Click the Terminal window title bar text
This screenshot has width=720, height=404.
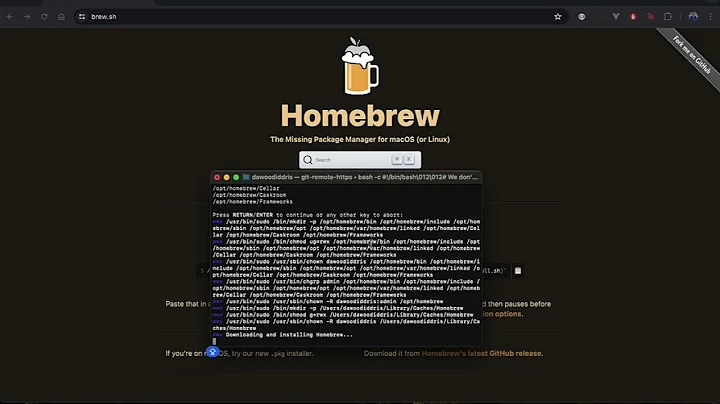click(x=365, y=177)
